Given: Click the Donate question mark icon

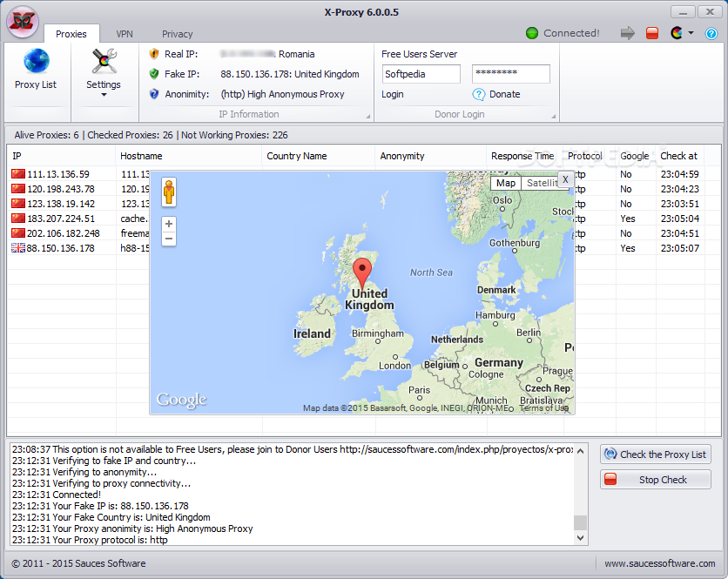Looking at the screenshot, I should pyautogui.click(x=478, y=94).
